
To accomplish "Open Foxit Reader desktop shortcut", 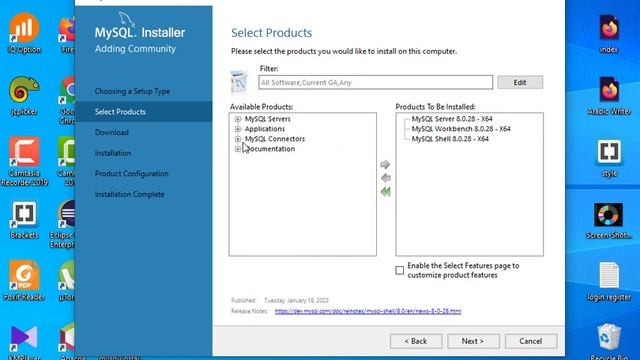I will coord(24,281).
